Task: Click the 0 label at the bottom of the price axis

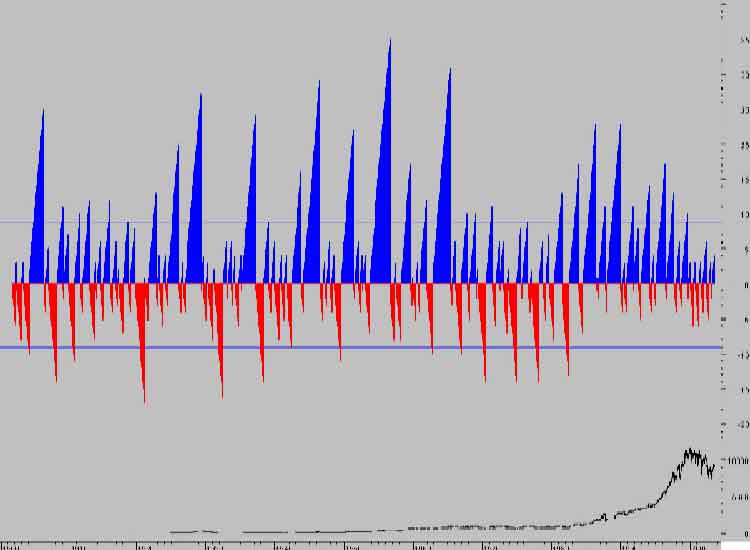Action: pos(745,533)
